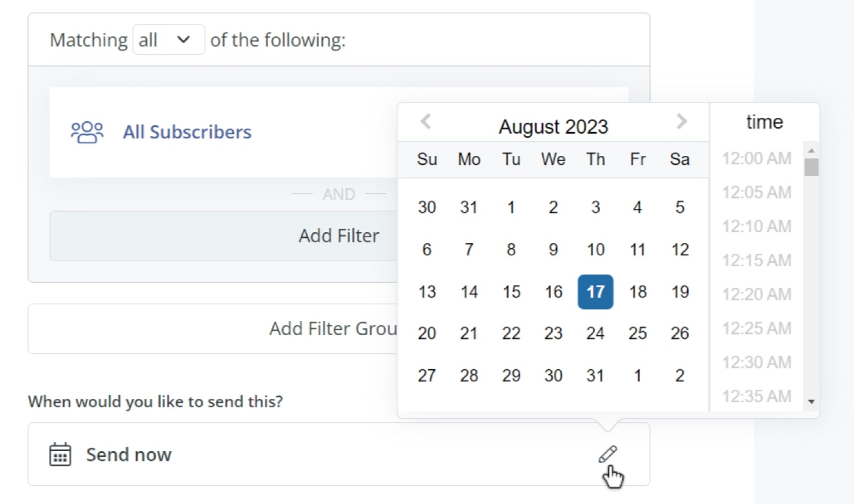Click the All Subscribers people icon
This screenshot has width=854, height=504.
point(87,132)
